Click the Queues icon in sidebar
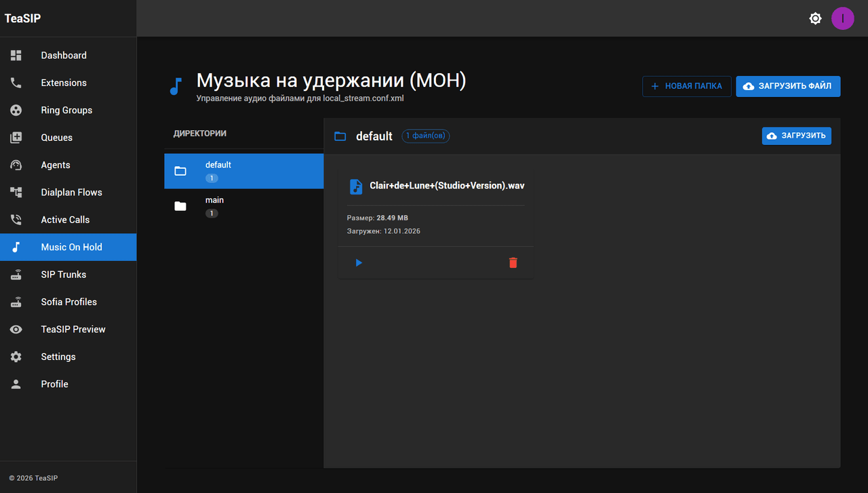Image resolution: width=868 pixels, height=493 pixels. click(16, 138)
